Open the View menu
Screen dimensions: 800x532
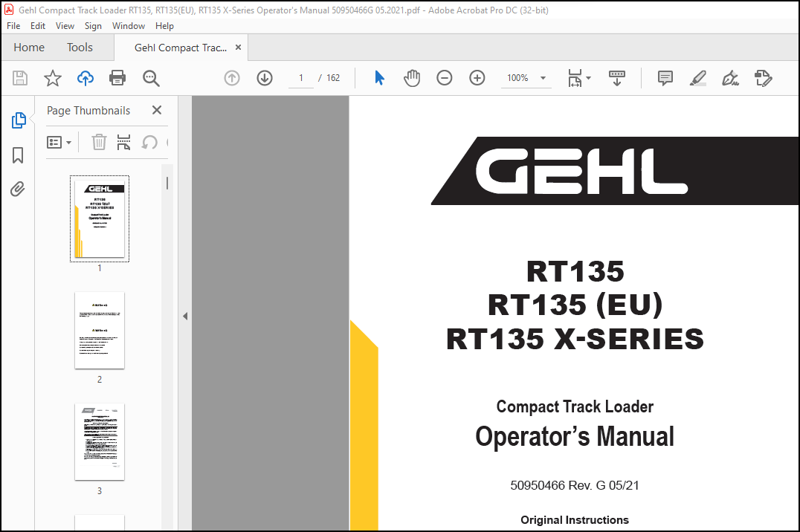coord(65,26)
